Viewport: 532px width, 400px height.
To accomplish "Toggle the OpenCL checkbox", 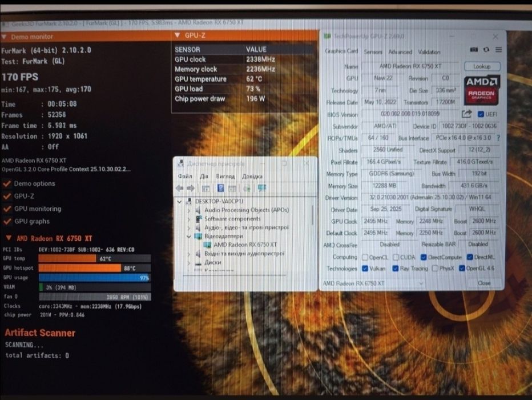I will [365, 257].
